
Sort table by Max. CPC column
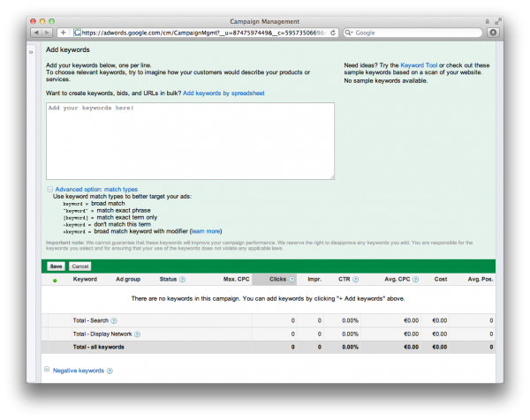(236, 279)
